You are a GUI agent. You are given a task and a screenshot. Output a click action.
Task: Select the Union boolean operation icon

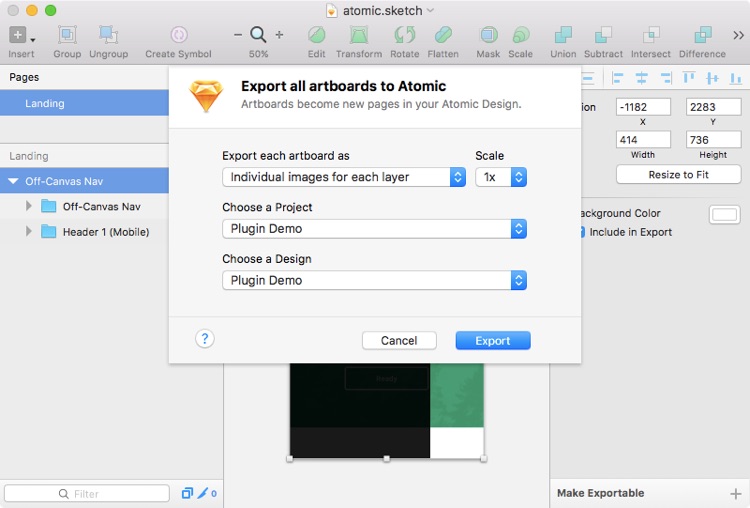[563, 35]
